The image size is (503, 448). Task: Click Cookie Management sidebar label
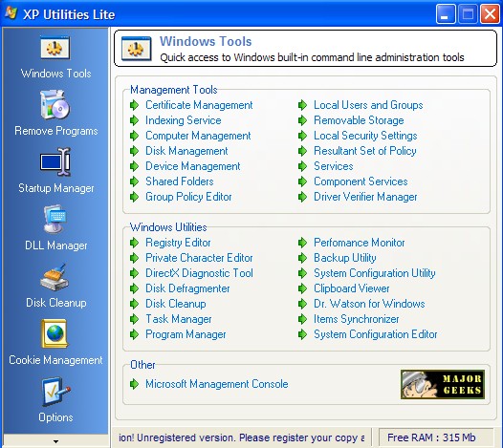tap(55, 360)
